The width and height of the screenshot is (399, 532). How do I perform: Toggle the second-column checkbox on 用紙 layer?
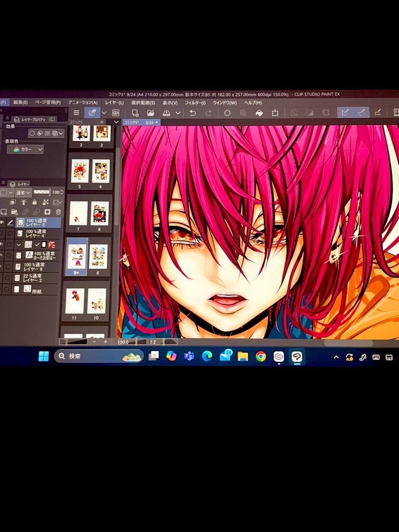click(x=7, y=289)
